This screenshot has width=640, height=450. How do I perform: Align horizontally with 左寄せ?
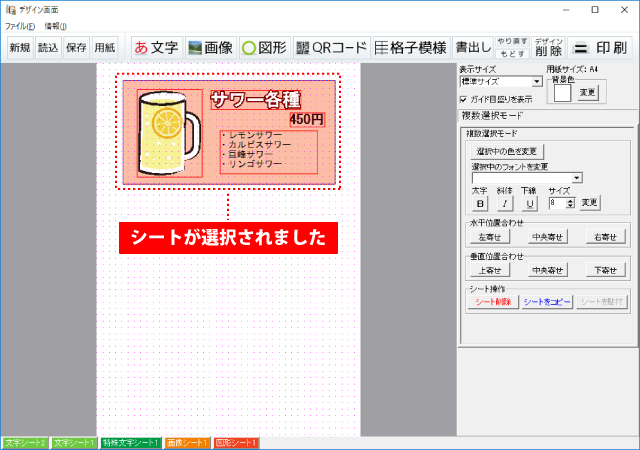click(490, 237)
